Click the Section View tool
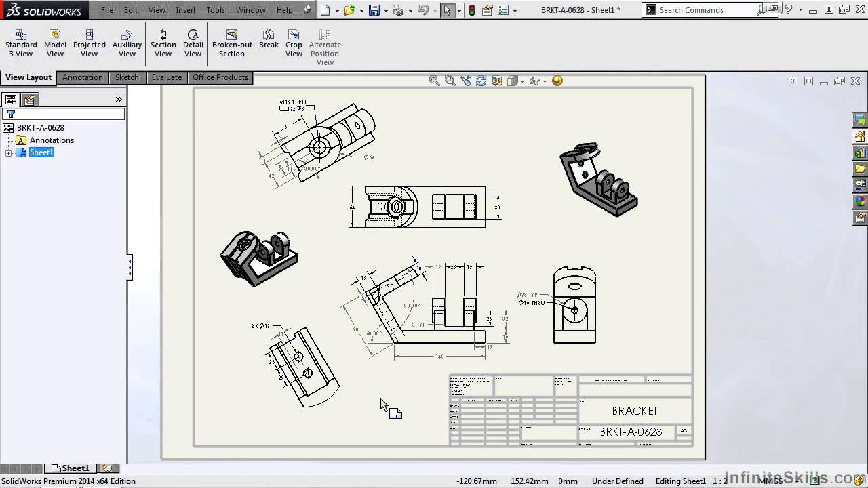This screenshot has height=488, width=868. 163,43
